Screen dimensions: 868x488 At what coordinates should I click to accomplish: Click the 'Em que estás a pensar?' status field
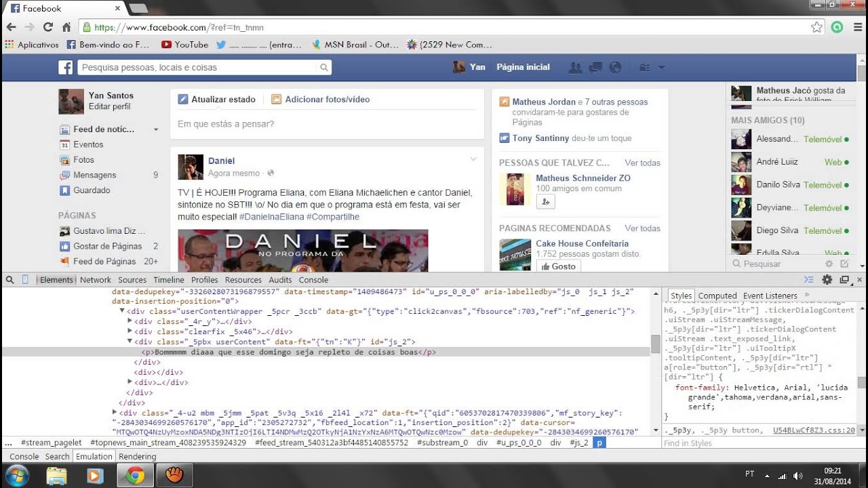coord(327,124)
